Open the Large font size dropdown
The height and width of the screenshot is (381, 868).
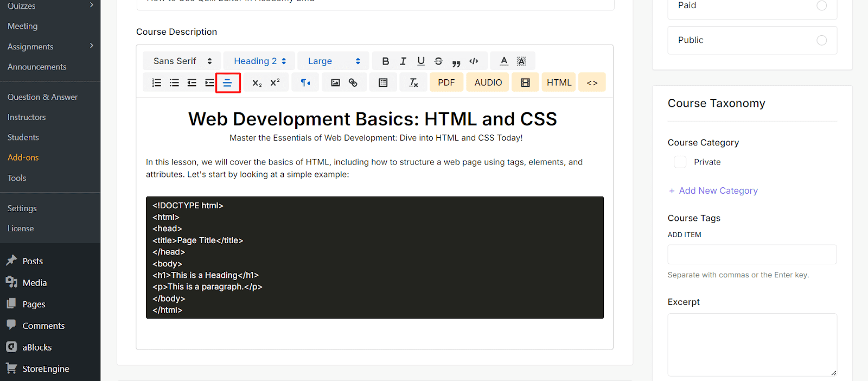coord(333,61)
